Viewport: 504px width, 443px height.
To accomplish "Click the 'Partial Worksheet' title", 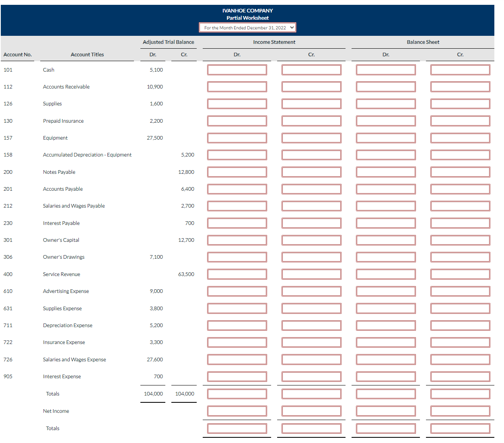I will coord(248,18).
